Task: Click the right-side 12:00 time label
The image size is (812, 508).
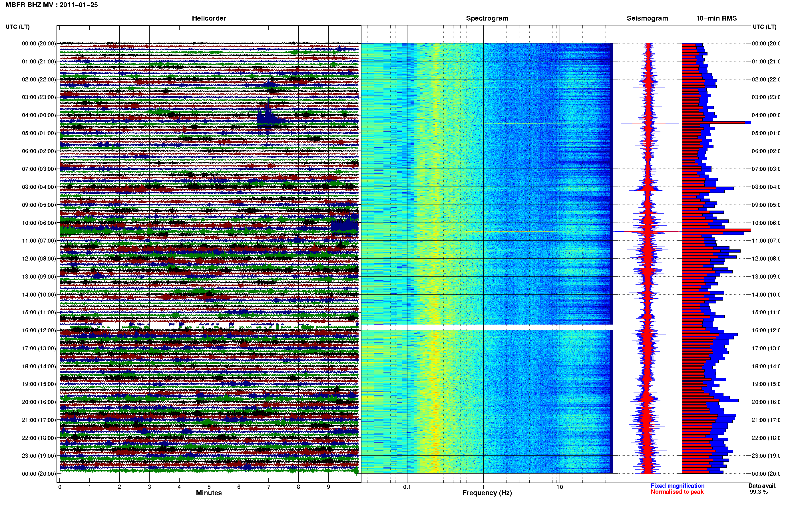Action: [x=765, y=259]
